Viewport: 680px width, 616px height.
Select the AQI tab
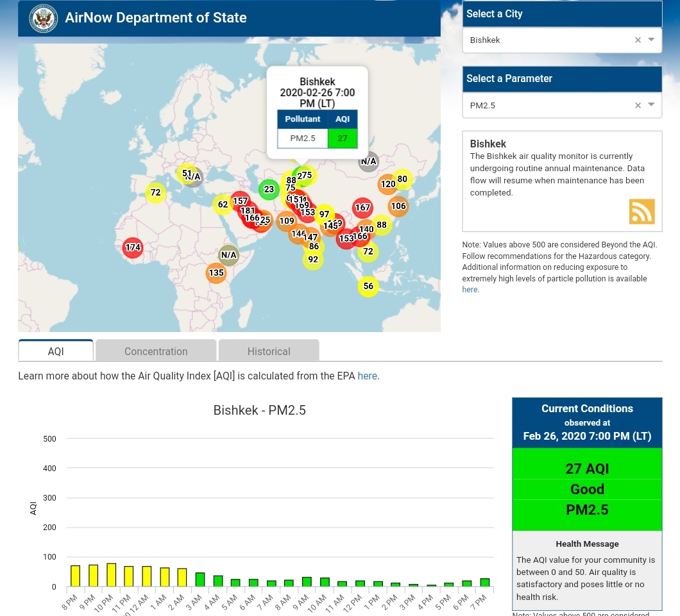[56, 351]
